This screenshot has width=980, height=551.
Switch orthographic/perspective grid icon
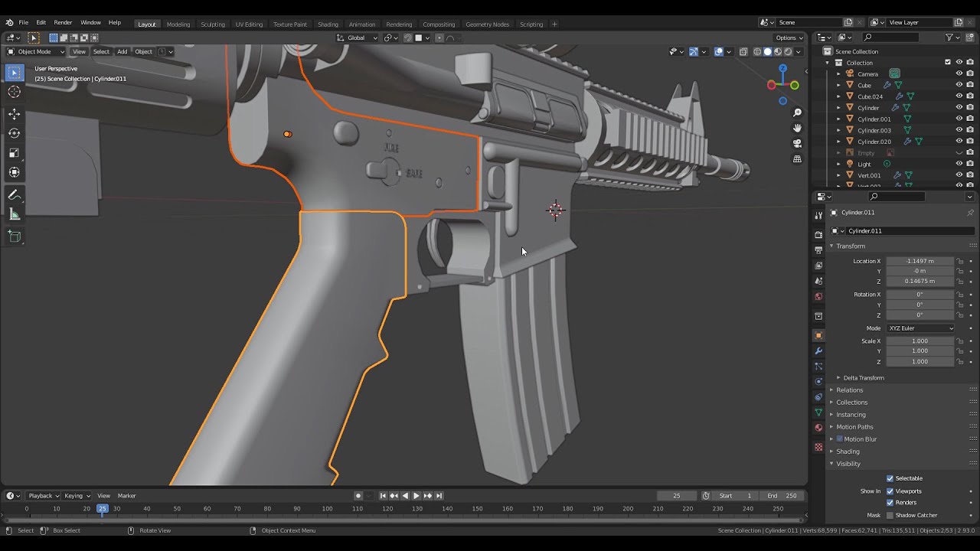click(x=797, y=159)
